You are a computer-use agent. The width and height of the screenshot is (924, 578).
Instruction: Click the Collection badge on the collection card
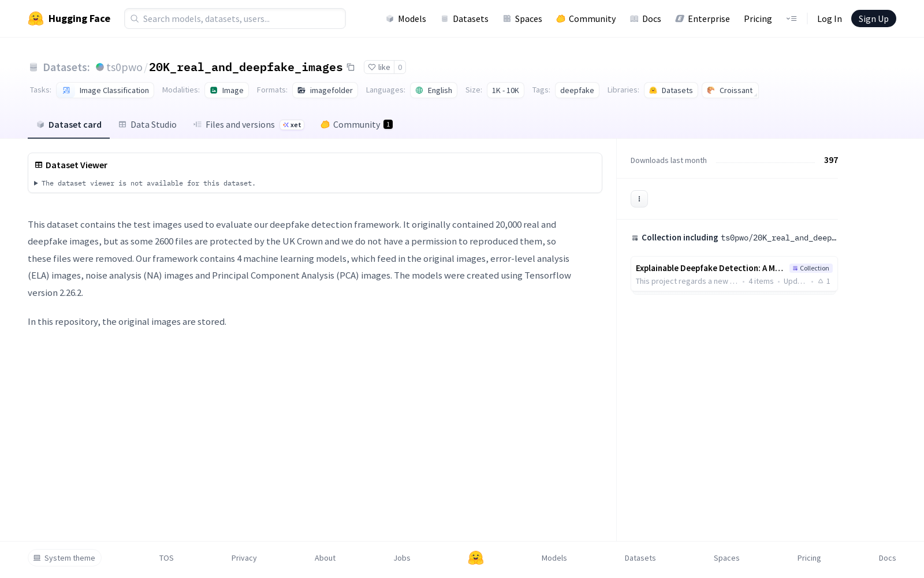(x=811, y=268)
